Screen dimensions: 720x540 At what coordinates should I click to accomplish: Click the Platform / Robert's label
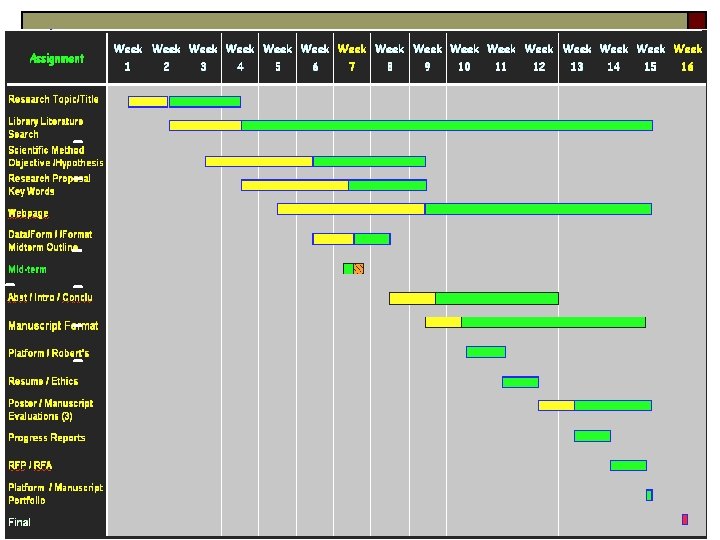(49, 353)
